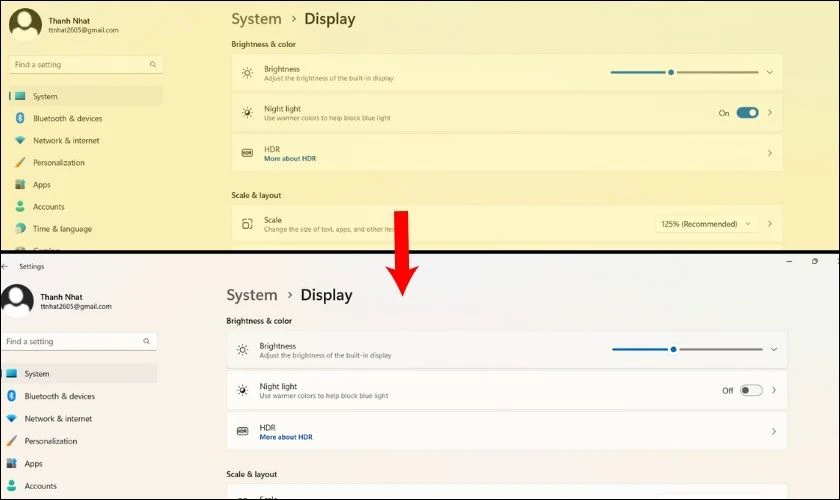Image resolution: width=840 pixels, height=500 pixels.
Task: Click System monitor icon in white Settings sidebar
Action: click(12, 374)
